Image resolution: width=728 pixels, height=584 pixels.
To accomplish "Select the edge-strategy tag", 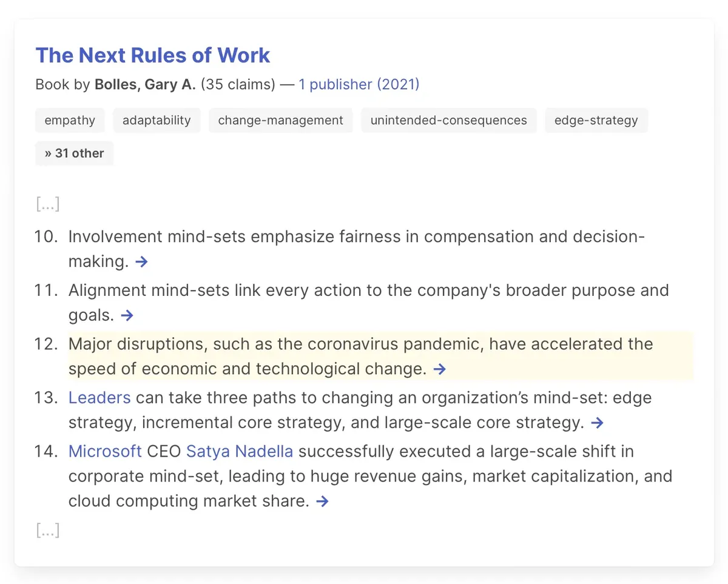I will 596,120.
